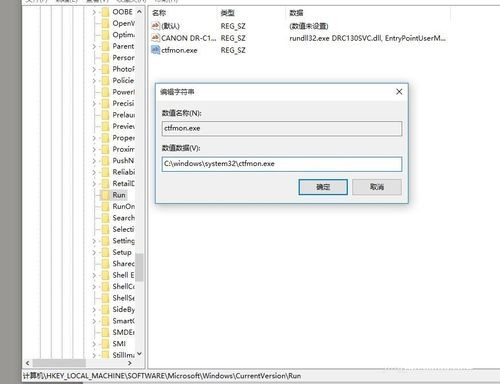Viewport: 500px width, 384px height.
Task: Expand the OOBE key
Action: pyautogui.click(x=94, y=12)
